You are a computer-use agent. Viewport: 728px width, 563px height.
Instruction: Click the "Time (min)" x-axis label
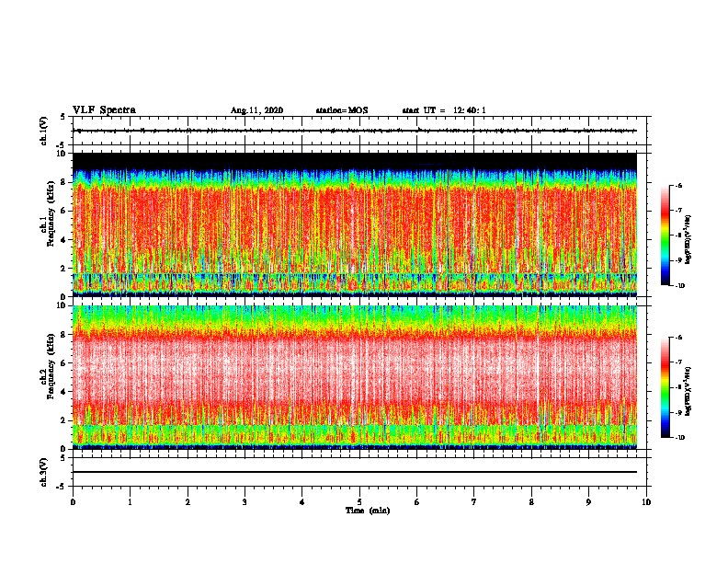(x=368, y=511)
